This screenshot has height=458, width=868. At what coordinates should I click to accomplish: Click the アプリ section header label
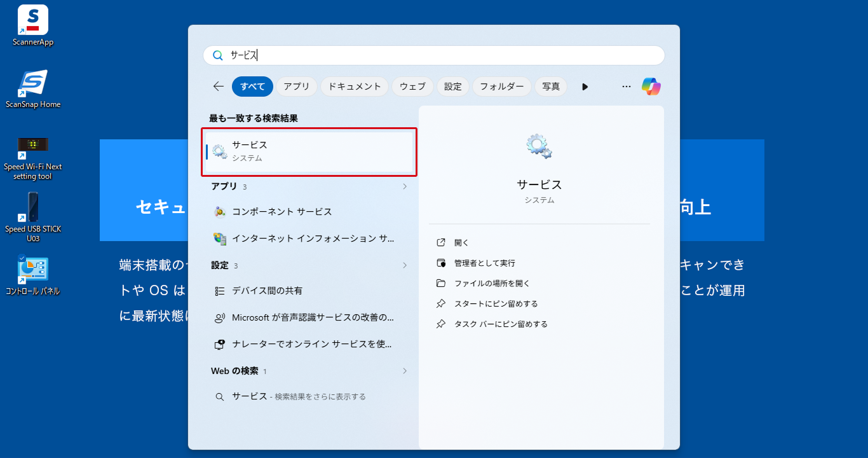(224, 186)
